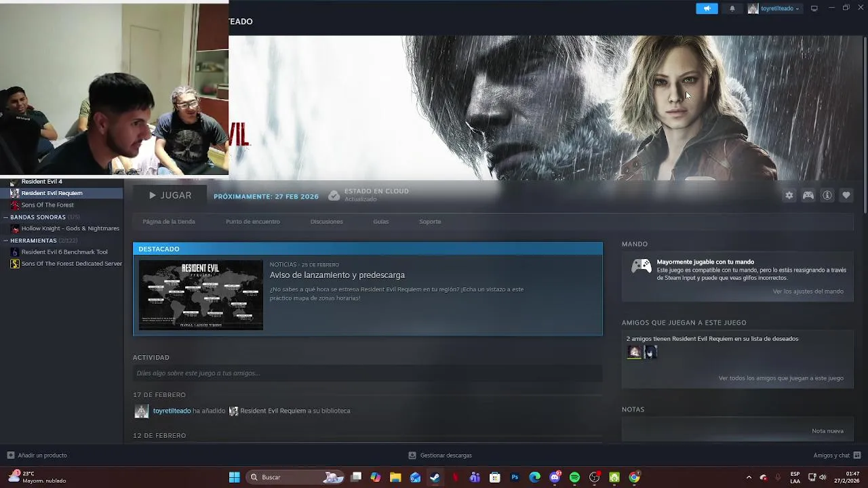Select Resident Evil 6 Benchmark Tool
The height and width of the screenshot is (488, 868).
tap(64, 252)
